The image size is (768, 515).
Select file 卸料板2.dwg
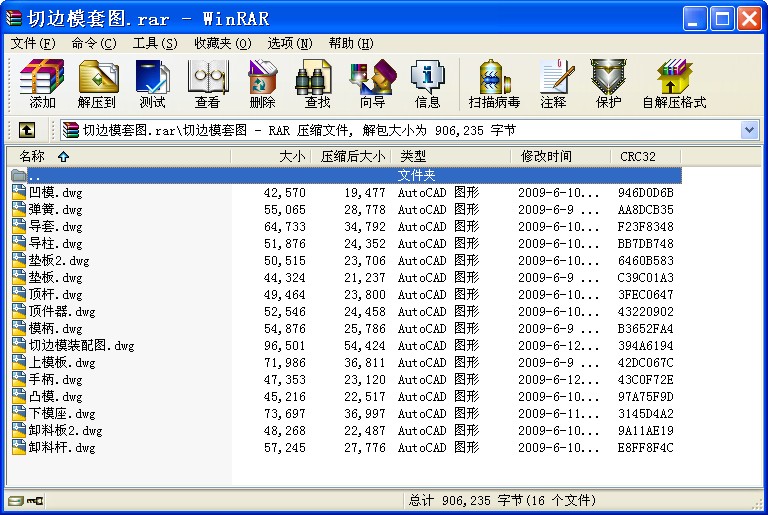65,430
